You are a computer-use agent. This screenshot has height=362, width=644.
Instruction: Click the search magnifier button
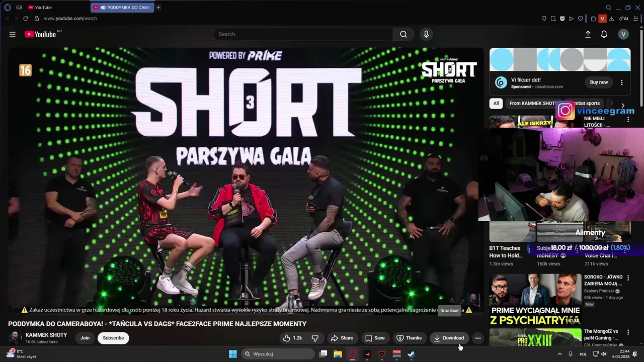click(404, 34)
